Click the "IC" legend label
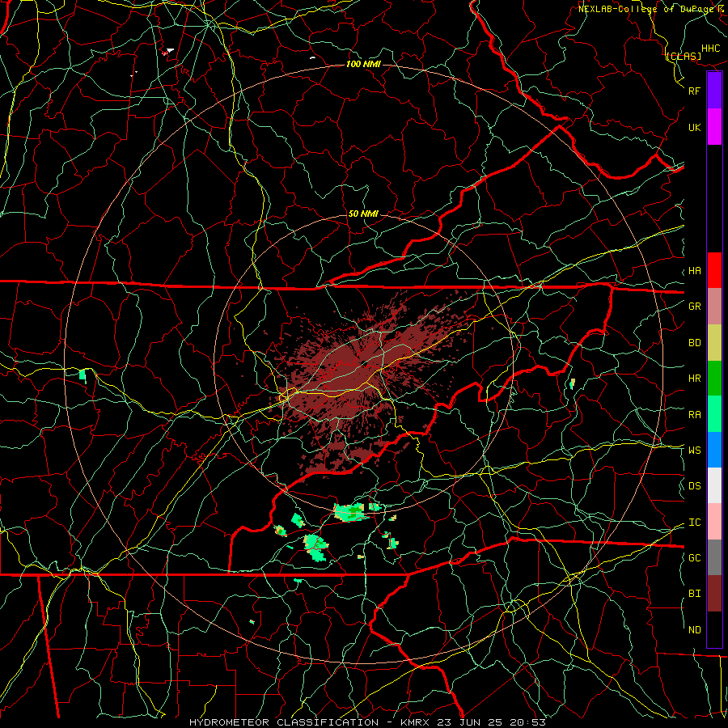This screenshot has height=728, width=728. [x=694, y=523]
